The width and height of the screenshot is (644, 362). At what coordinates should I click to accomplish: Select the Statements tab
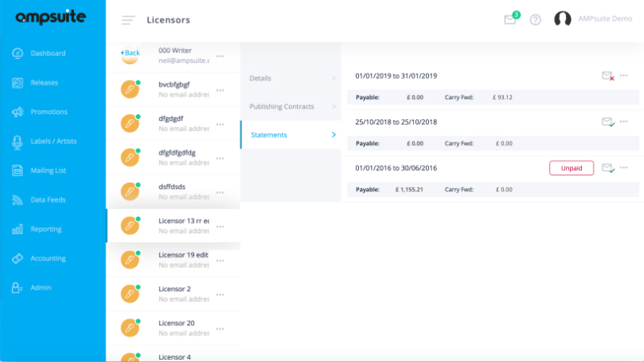[x=290, y=134]
